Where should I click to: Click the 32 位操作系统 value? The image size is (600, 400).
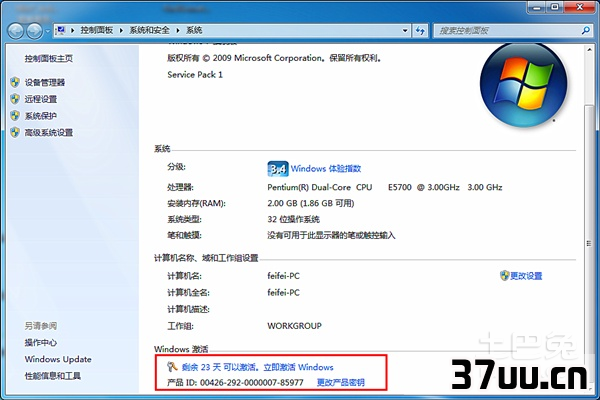293,219
